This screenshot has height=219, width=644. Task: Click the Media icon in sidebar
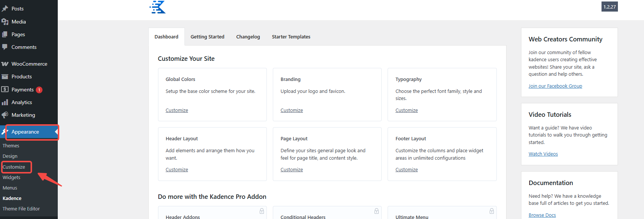(5, 22)
